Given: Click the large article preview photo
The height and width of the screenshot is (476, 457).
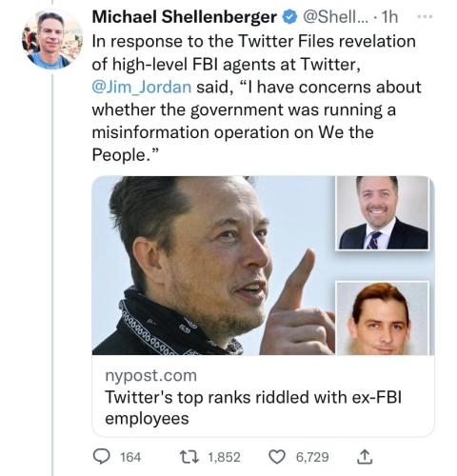Looking at the screenshot, I should click(x=212, y=266).
